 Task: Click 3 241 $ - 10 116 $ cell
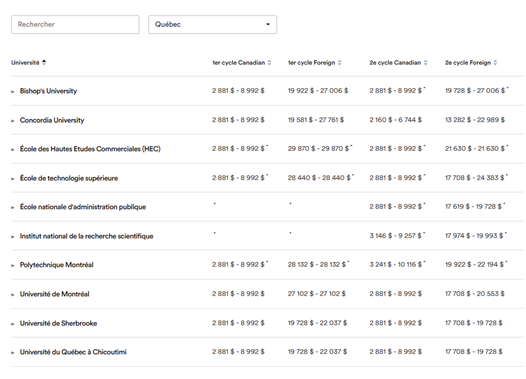(x=398, y=265)
